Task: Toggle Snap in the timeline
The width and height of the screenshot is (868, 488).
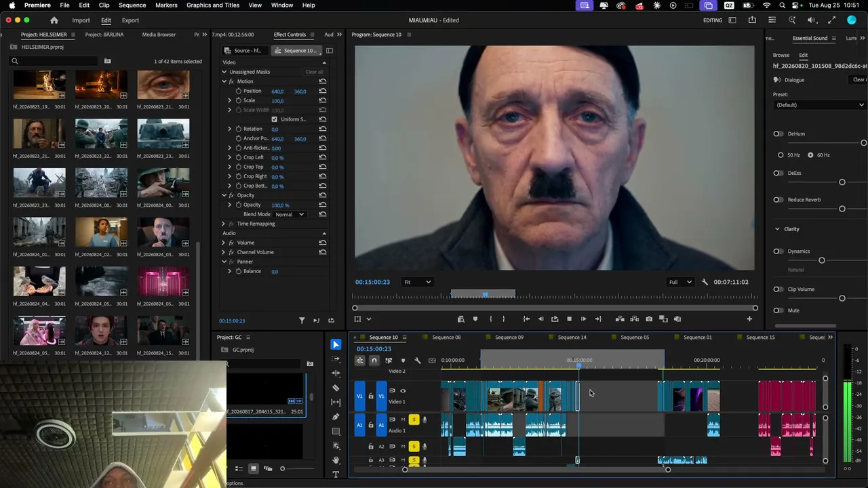Action: pos(374,361)
